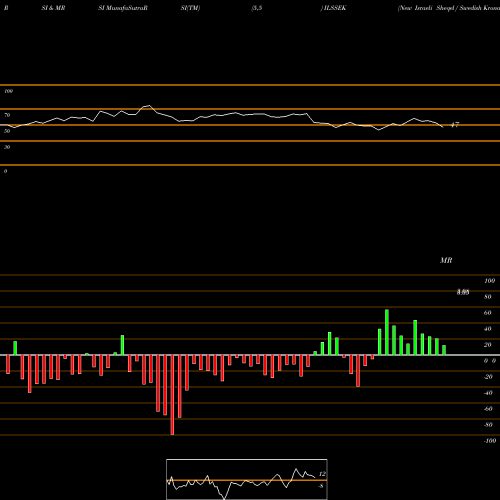The image size is (500, 500).
Task: Click the "50" level label on RSI axis
Action: (x=7, y=131)
